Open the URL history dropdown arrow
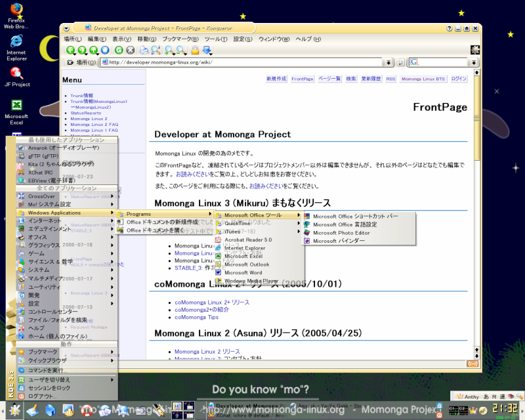 point(388,62)
